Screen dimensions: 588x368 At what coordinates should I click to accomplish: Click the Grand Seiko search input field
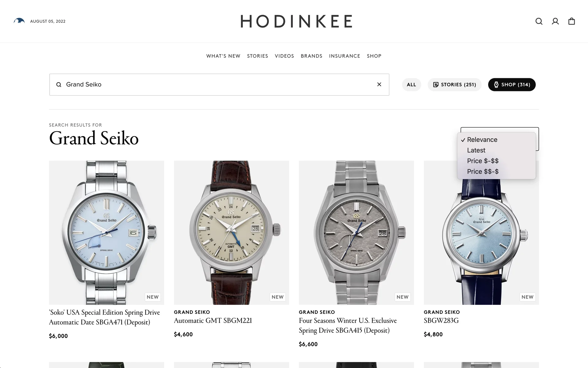point(219,85)
